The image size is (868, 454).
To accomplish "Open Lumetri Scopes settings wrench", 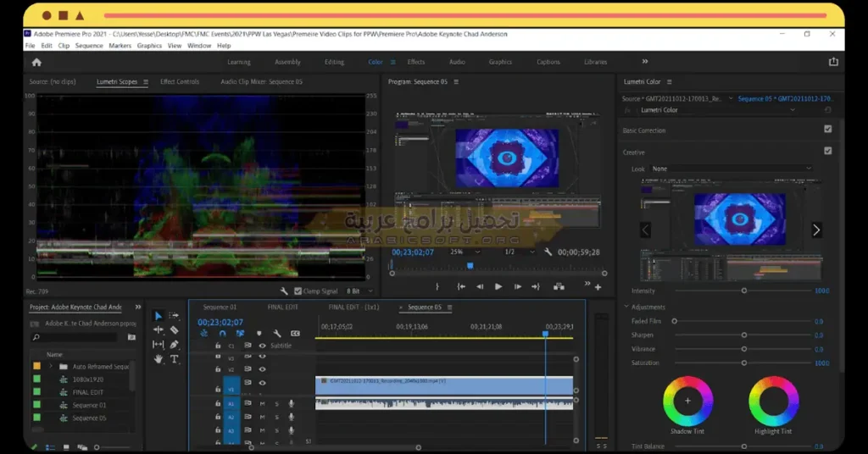I will pos(284,291).
